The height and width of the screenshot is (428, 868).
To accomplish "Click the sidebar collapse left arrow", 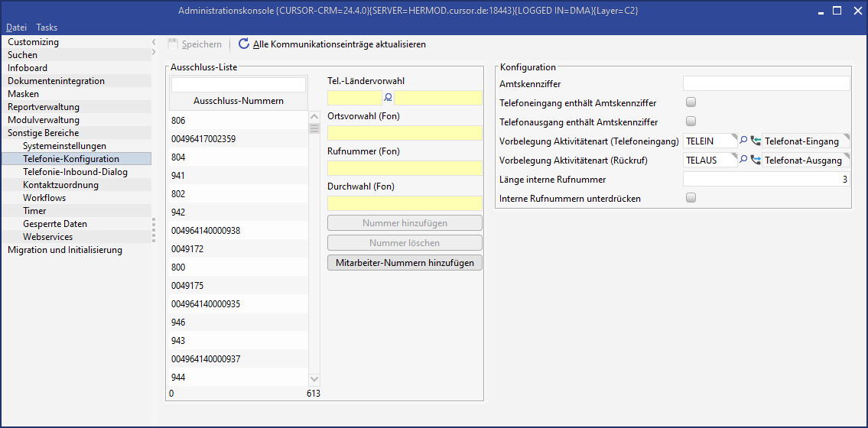I will [154, 42].
